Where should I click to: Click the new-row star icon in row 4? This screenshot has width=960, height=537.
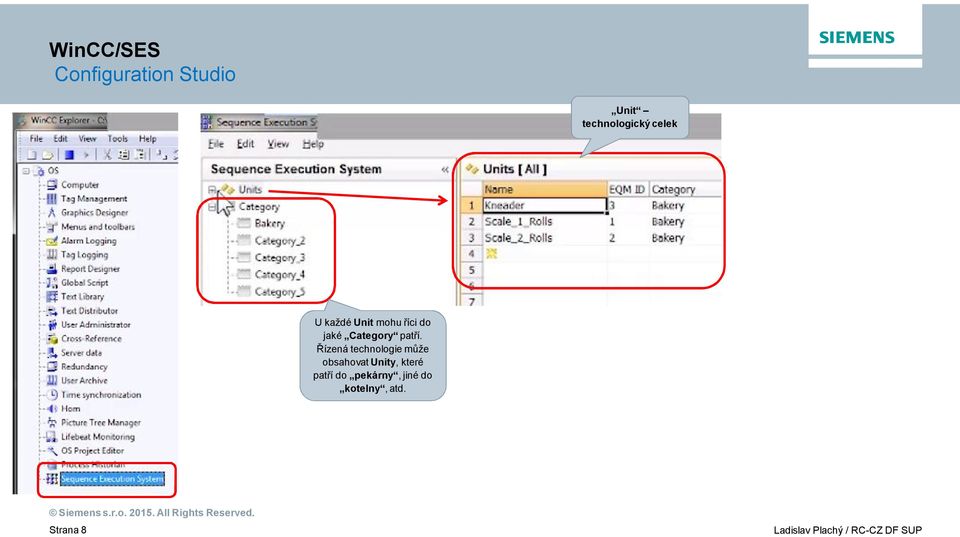click(491, 253)
